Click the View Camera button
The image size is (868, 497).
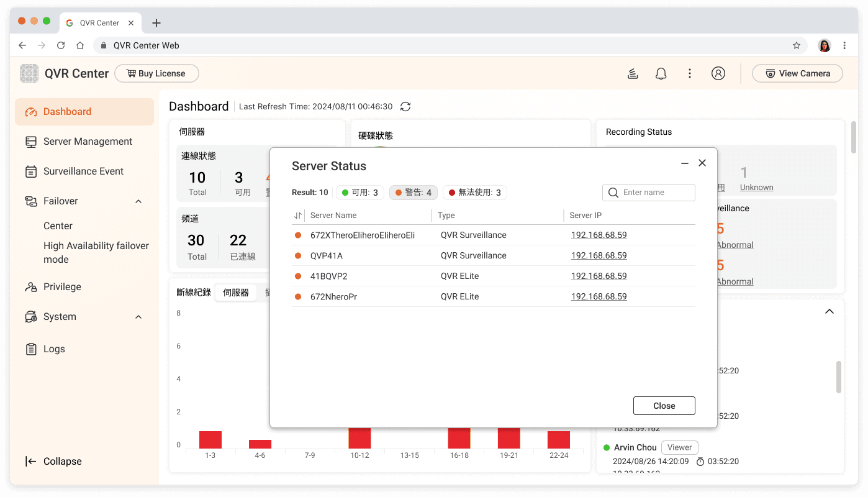797,73
